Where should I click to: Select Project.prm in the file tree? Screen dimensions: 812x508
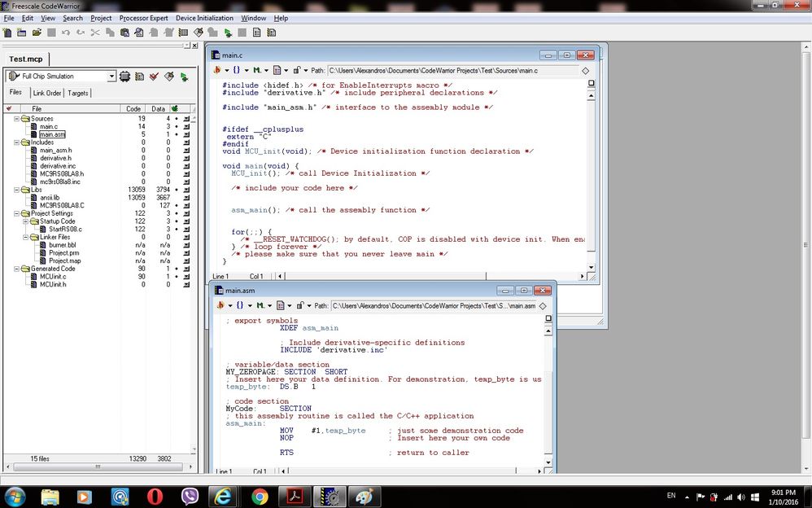coord(64,253)
